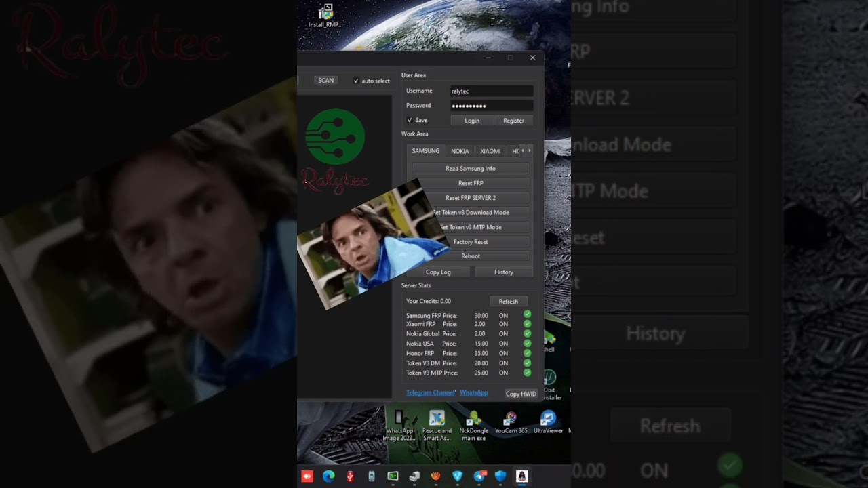Launch NckDongle main exe shortcut
868x488 pixels.
(474, 426)
